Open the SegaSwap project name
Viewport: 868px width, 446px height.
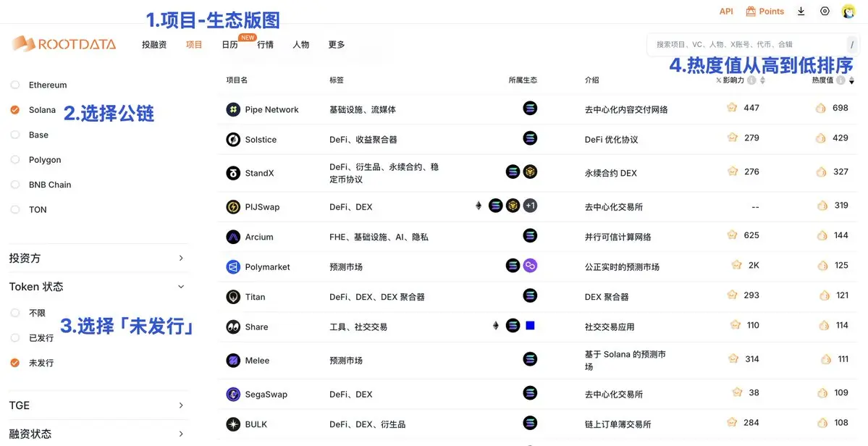click(x=266, y=395)
